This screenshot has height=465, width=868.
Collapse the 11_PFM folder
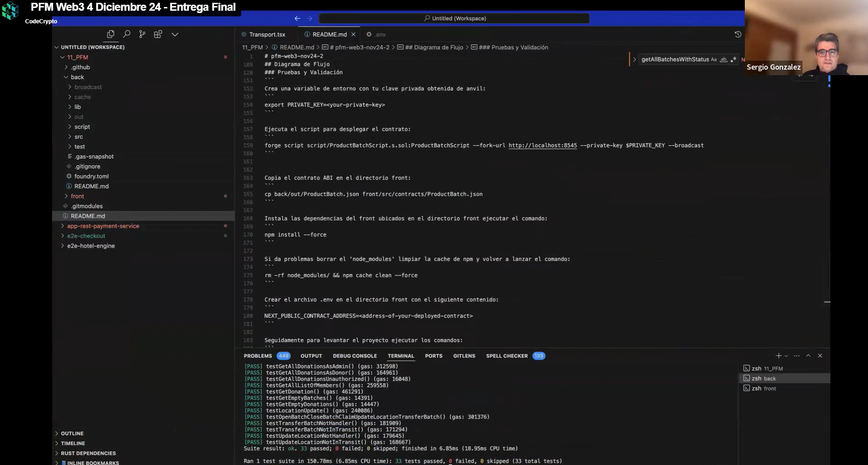coord(77,57)
